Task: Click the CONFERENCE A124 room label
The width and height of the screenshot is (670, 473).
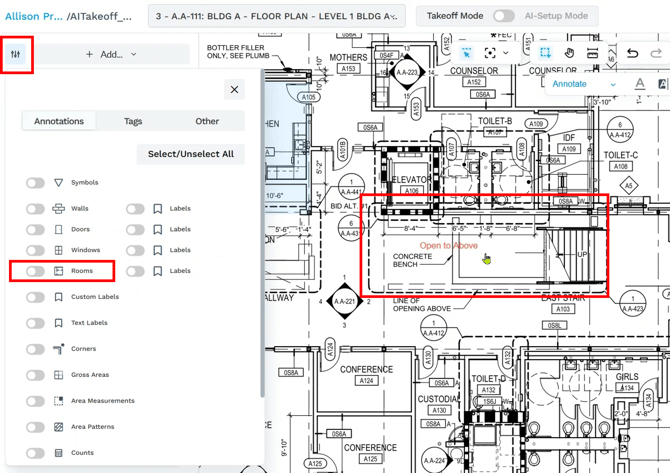Action: click(x=367, y=375)
